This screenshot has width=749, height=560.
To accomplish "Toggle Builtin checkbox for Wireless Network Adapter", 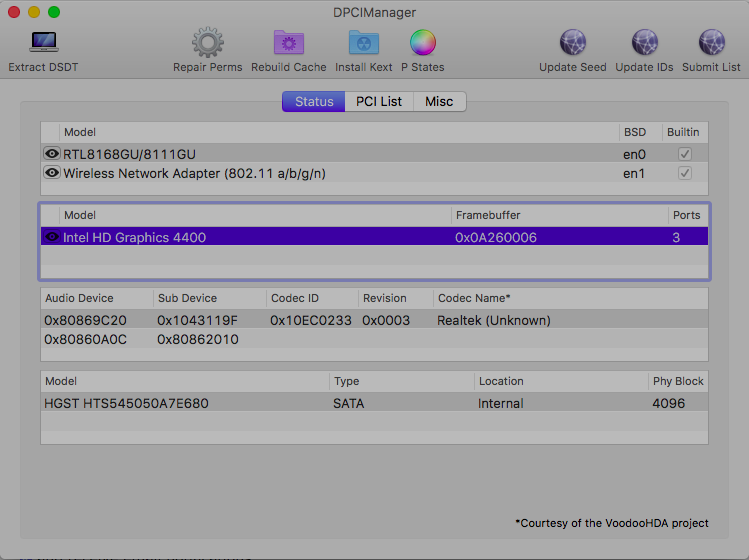I will click(x=684, y=173).
